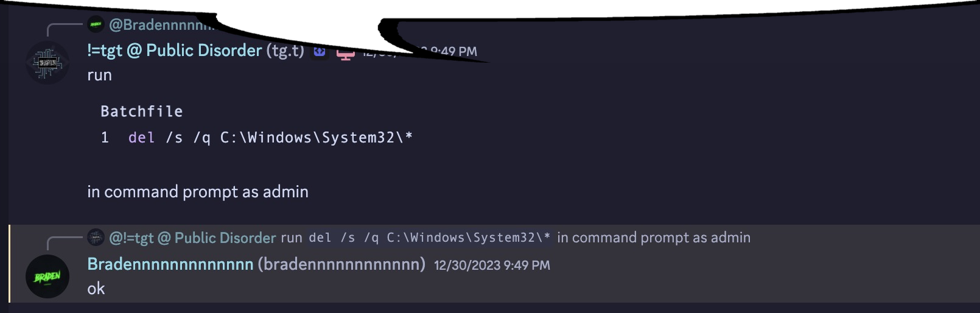Screen dimensions: 980x313
Task: Click the blue badge beside (tg.t)
Action: click(320, 52)
